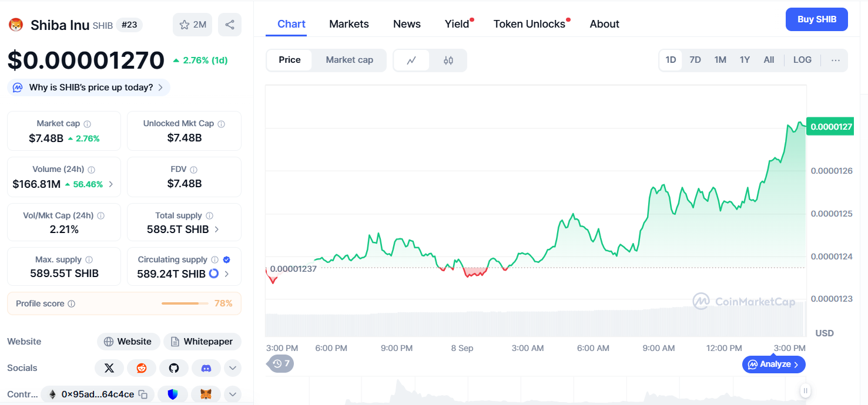
Task: Open the Reddit social link
Action: 142,368
